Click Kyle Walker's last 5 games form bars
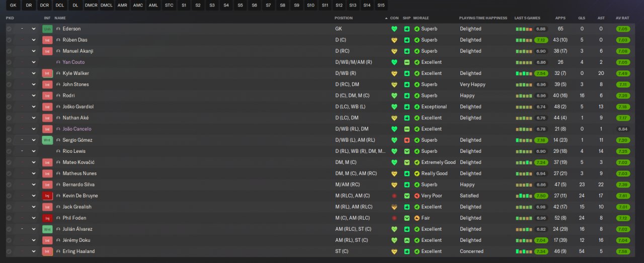Image resolution: width=644 pixels, height=263 pixels. click(x=524, y=73)
